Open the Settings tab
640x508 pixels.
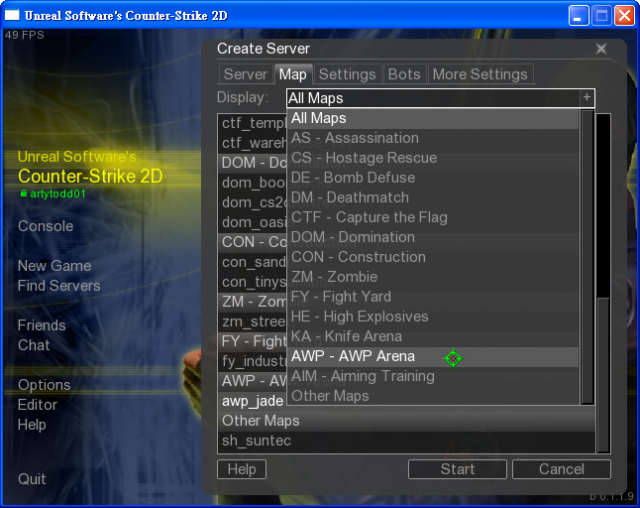tap(347, 74)
